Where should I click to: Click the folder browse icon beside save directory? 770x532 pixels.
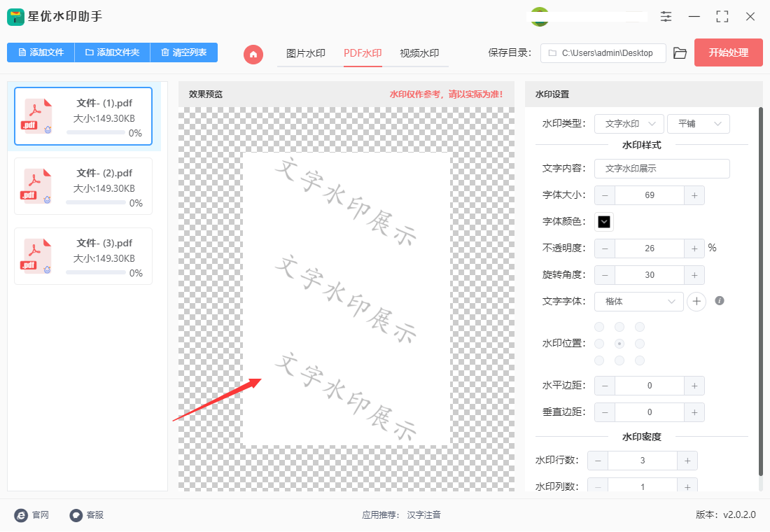(x=680, y=52)
